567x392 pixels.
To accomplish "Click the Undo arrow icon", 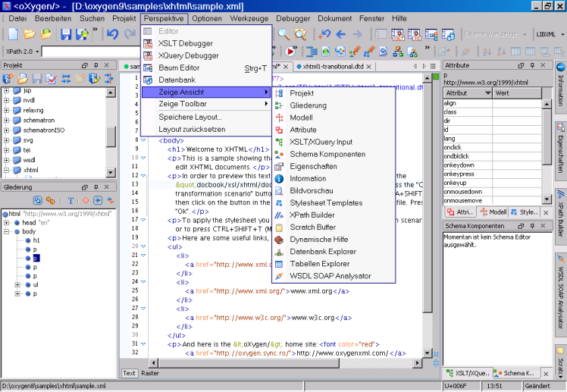I will point(112,34).
